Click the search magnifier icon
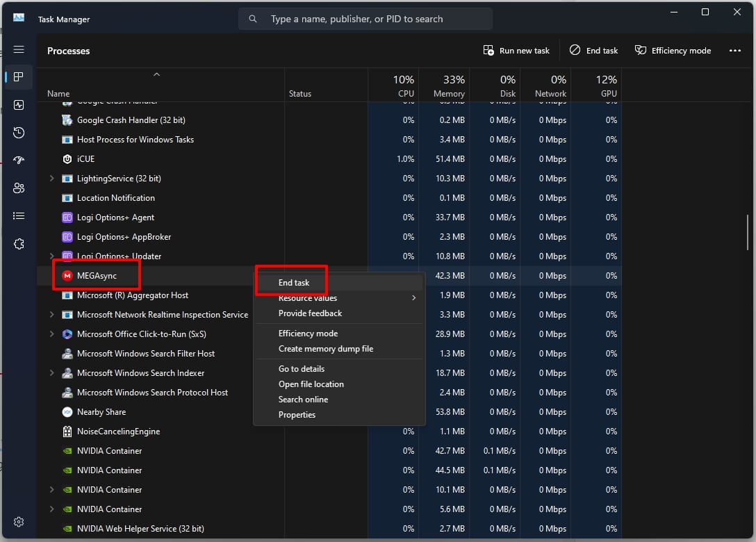The image size is (756, 542). coord(253,19)
